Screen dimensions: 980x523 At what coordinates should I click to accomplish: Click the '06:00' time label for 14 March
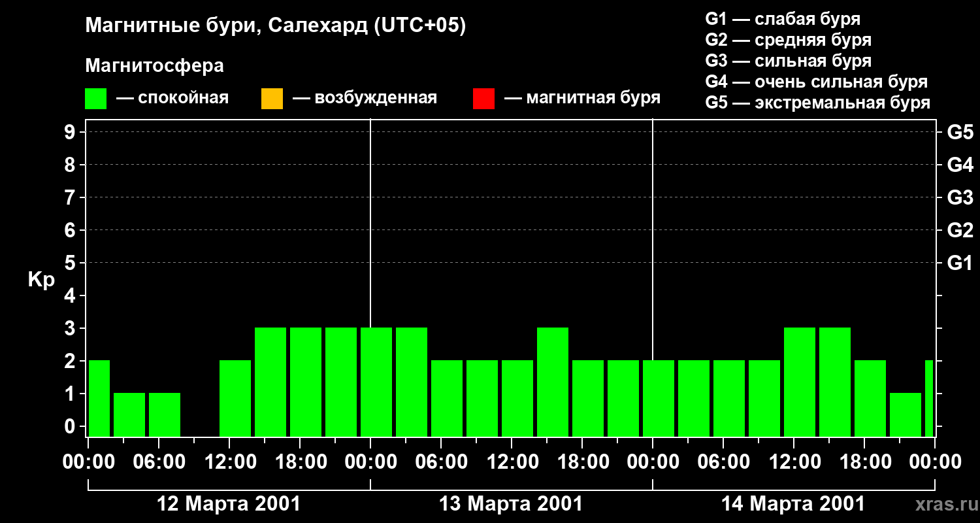point(723,462)
